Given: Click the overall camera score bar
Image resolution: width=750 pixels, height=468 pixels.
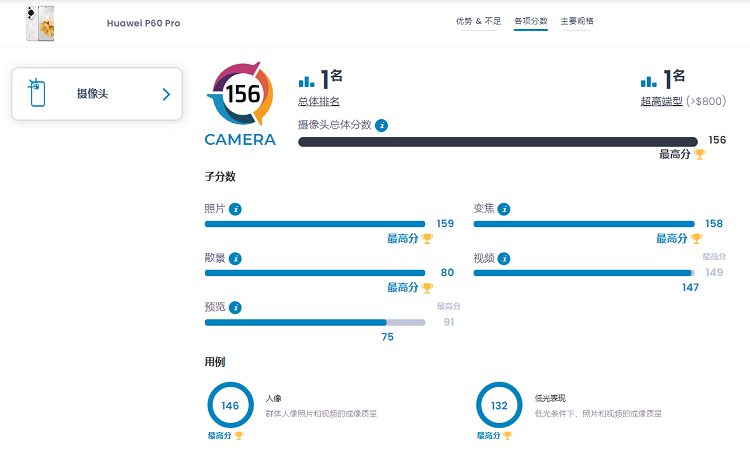Looking at the screenshot, I should coord(498,142).
